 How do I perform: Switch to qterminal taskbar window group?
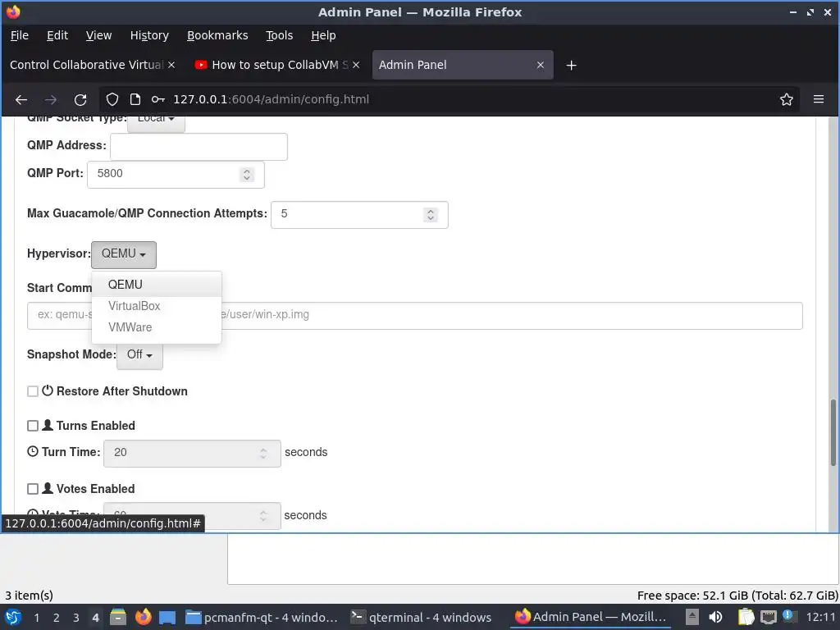(x=421, y=618)
